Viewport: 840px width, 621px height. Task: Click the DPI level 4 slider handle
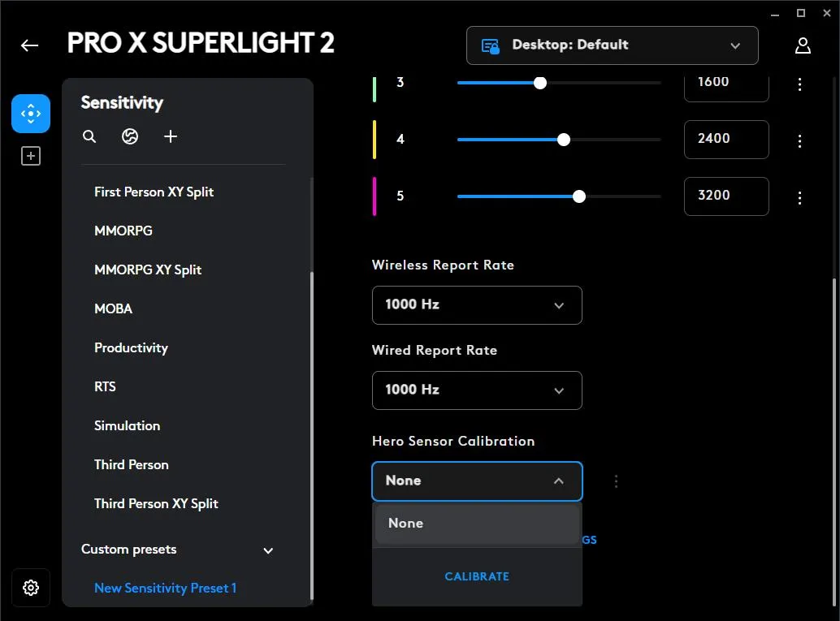pos(564,140)
